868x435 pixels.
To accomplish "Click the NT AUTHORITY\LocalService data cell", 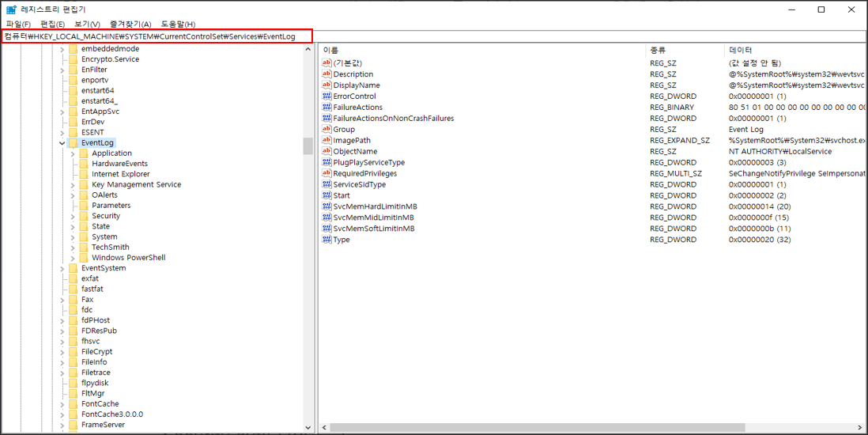I will point(780,151).
